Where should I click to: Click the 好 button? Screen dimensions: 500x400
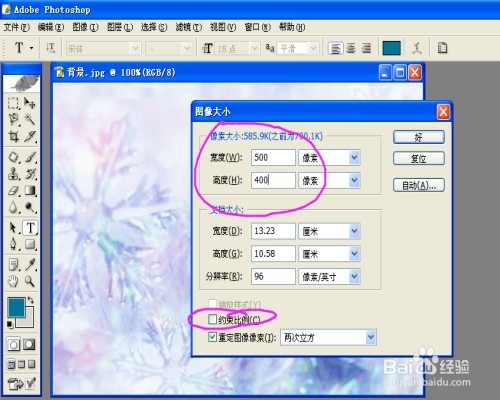pos(419,137)
